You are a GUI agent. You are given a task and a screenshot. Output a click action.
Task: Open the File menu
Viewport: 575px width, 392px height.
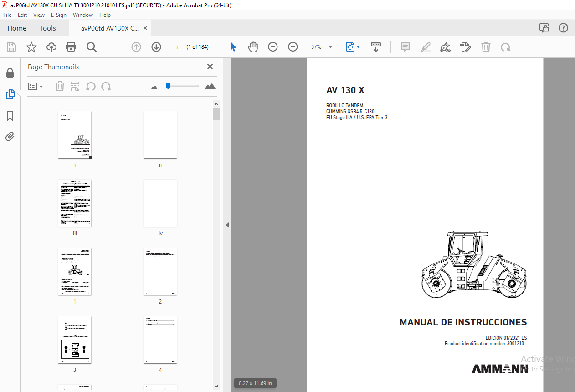(7, 15)
